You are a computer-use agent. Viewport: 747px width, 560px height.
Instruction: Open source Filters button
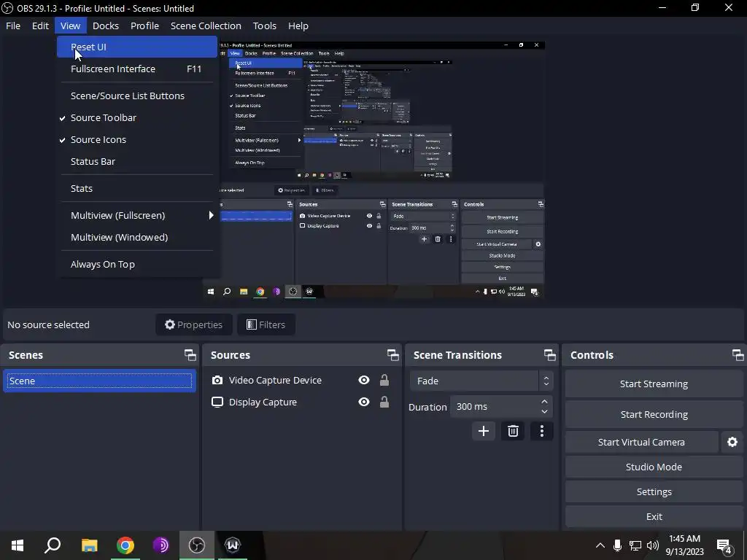click(266, 324)
